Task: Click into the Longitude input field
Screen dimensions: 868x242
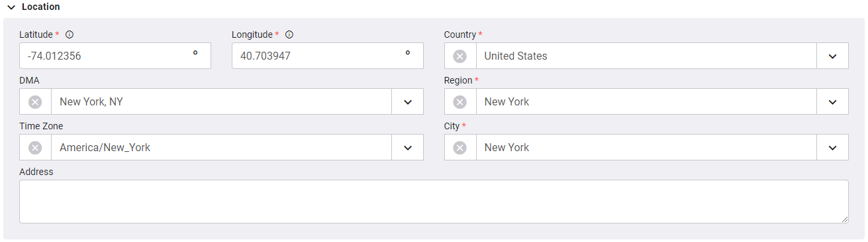Action: coord(328,56)
